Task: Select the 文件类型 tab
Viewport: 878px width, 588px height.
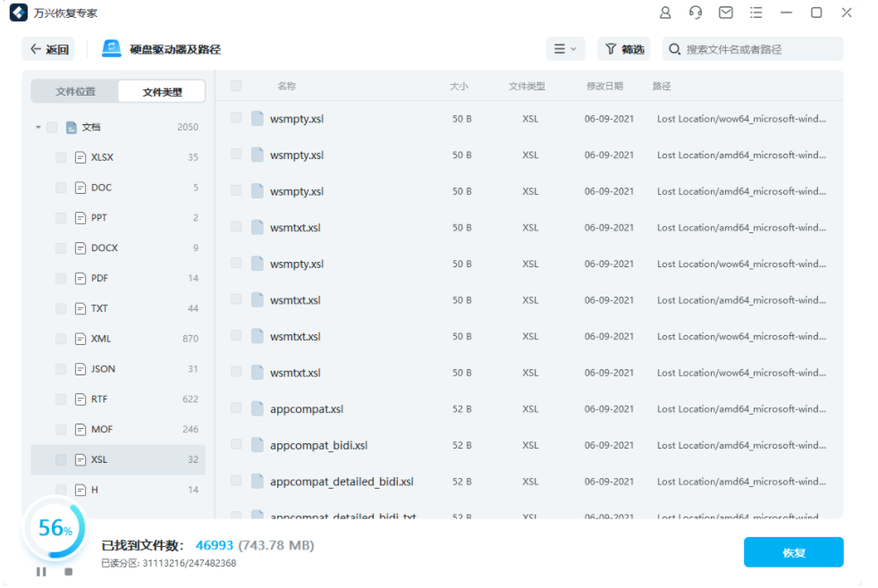Action: coord(162,91)
